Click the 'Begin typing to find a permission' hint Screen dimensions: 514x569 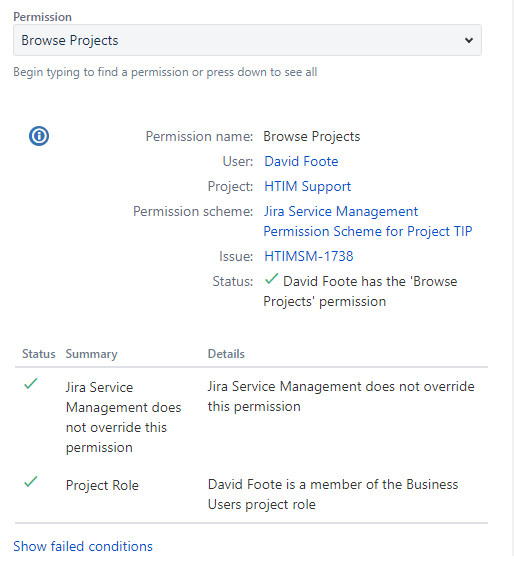[165, 72]
